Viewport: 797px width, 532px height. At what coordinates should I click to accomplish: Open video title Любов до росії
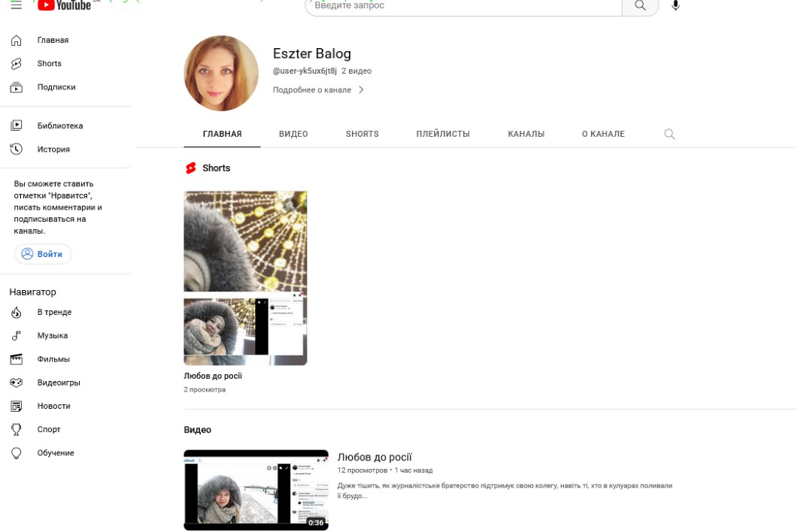click(x=374, y=457)
